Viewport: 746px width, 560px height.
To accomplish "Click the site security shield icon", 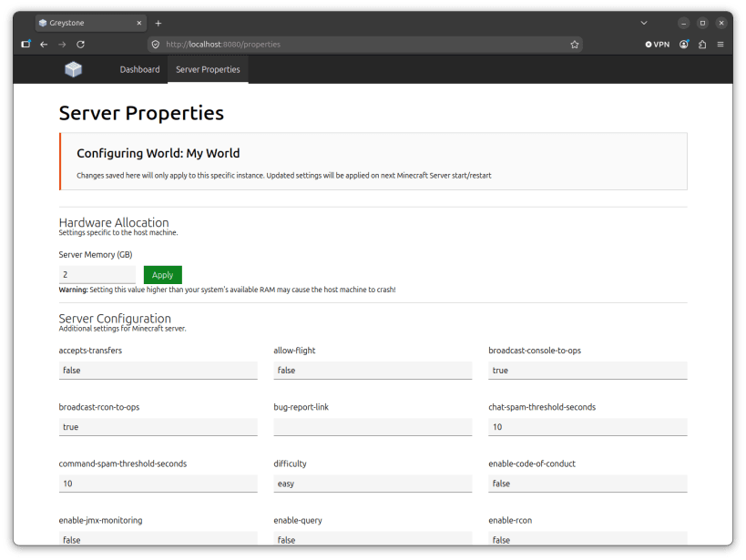I will click(155, 45).
